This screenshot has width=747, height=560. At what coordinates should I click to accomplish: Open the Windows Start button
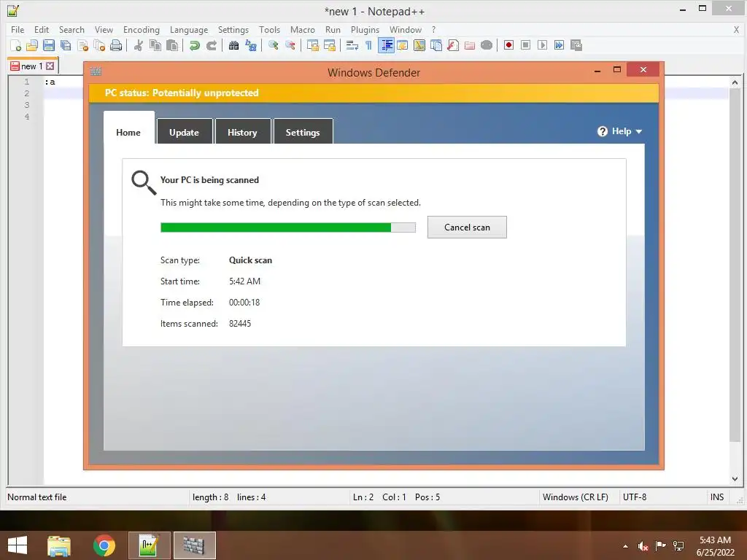(18, 545)
